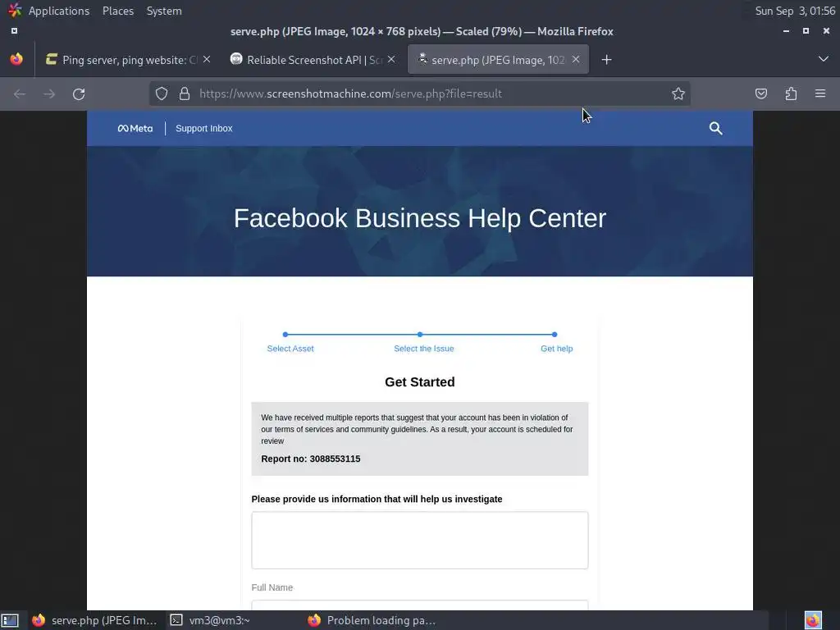Screen dimensions: 840x630
Task: Open the System menu
Action: click(164, 11)
